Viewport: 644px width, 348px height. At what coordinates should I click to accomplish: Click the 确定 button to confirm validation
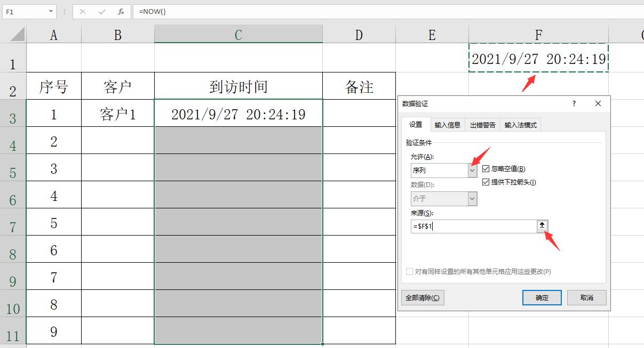[542, 297]
